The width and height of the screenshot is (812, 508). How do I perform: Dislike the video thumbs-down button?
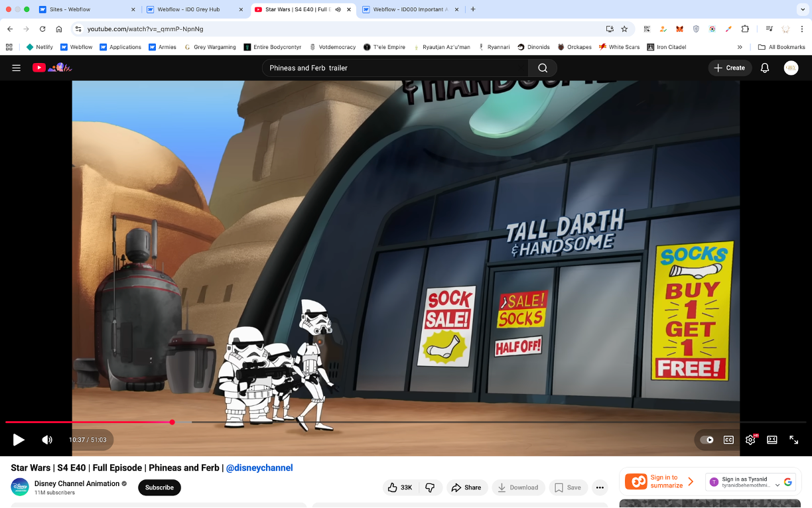(430, 487)
